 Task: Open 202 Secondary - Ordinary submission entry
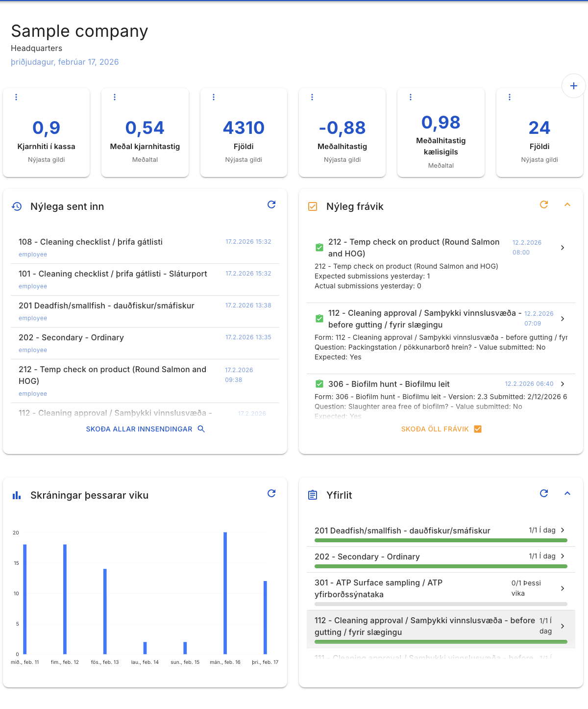coord(72,338)
